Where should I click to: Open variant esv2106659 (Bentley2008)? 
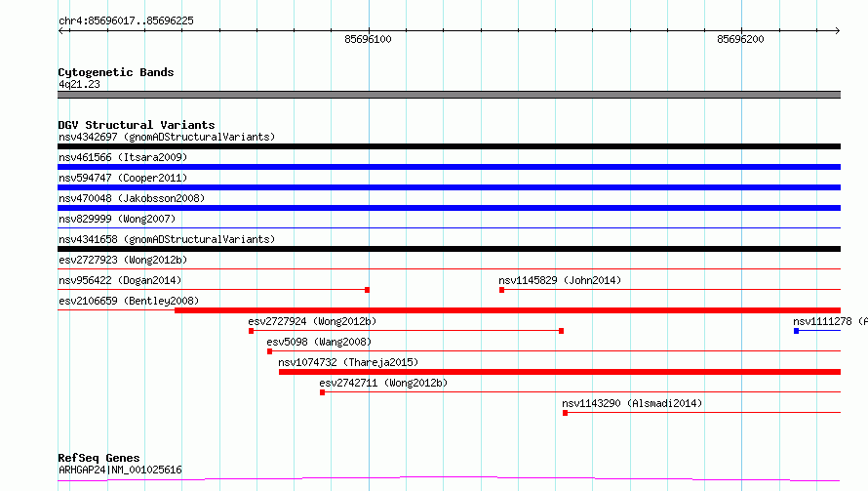129,301
